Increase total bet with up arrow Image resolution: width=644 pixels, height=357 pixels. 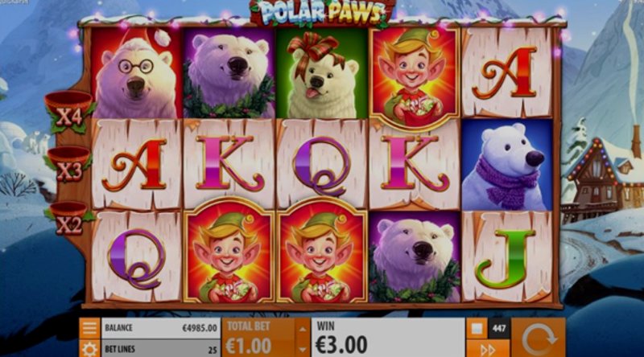pyautogui.click(x=303, y=329)
